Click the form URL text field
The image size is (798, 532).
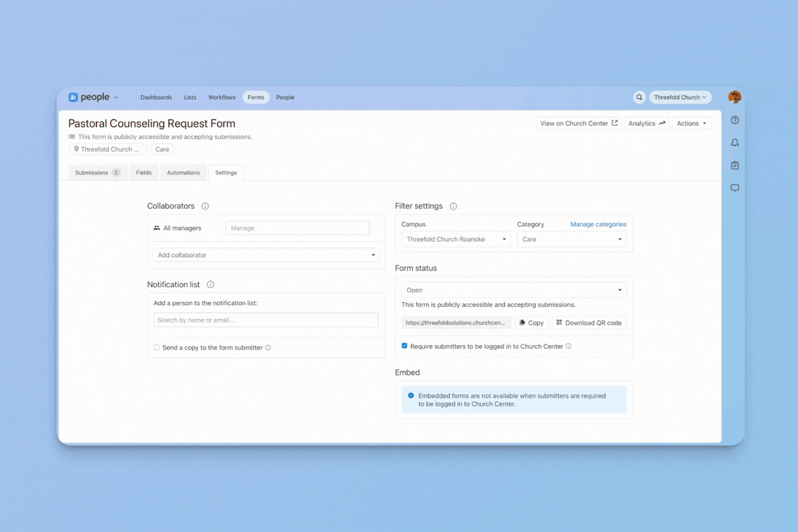pos(457,323)
